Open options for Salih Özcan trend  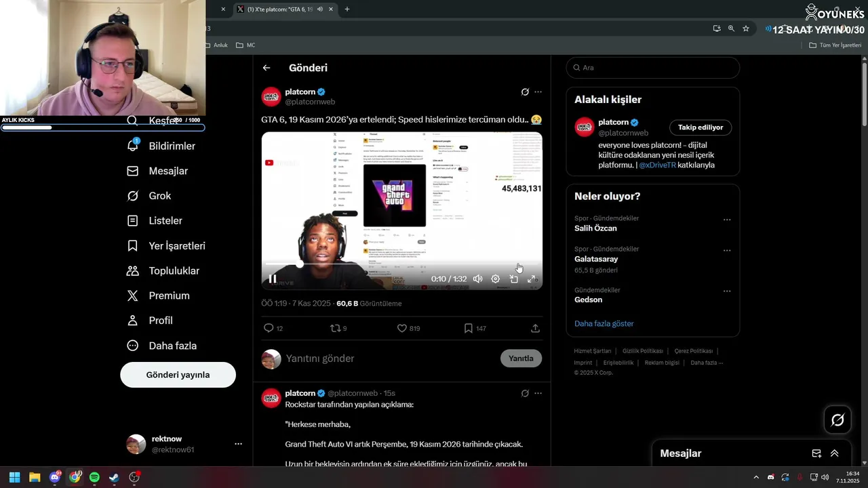click(727, 220)
